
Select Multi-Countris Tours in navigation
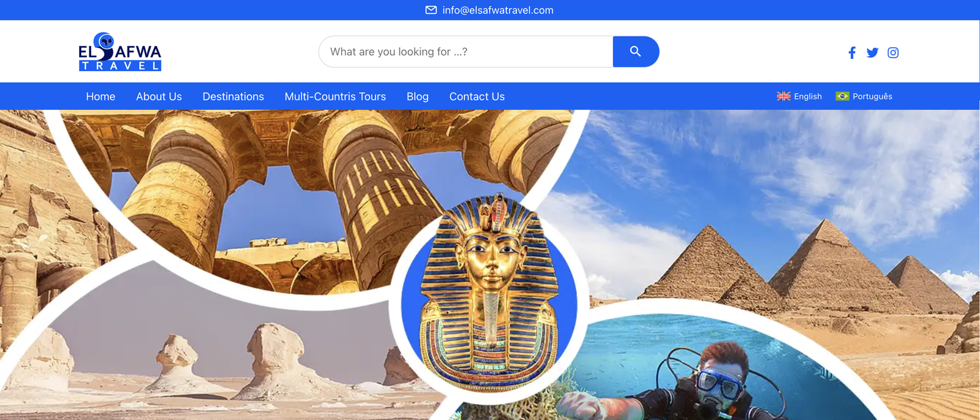click(335, 96)
